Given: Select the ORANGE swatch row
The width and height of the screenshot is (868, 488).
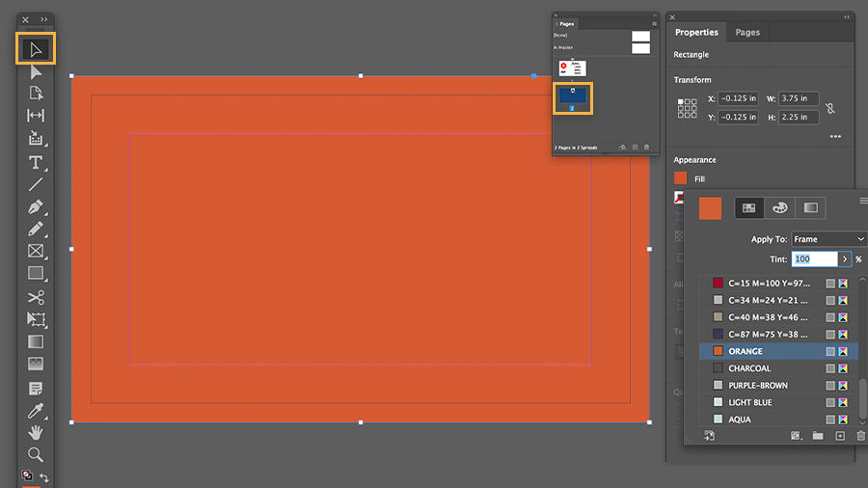Looking at the screenshot, I should point(779,351).
